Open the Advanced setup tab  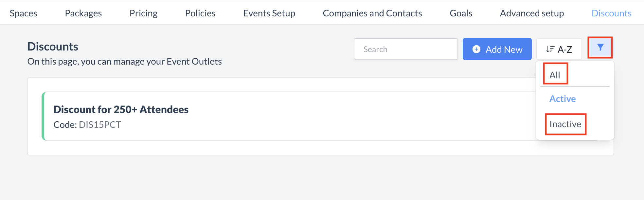click(532, 13)
